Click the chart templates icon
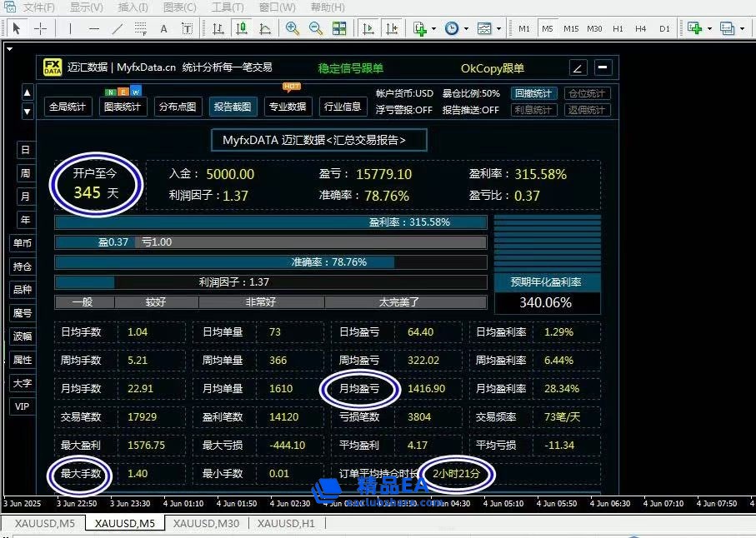Screen dimensions: 756x538 [484, 29]
